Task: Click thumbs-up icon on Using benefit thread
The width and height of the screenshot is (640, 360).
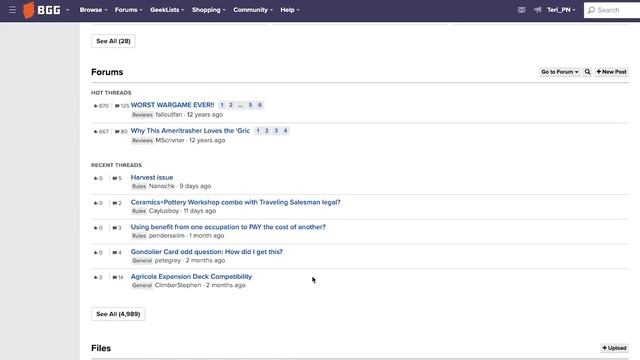Action: pos(96,228)
